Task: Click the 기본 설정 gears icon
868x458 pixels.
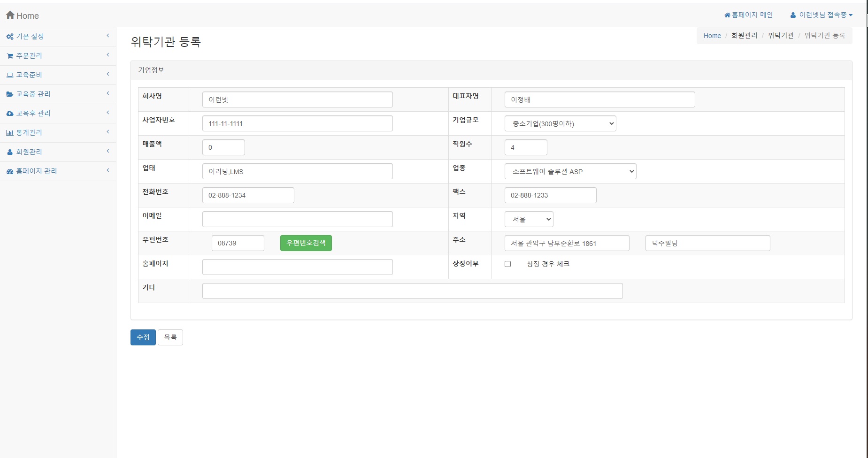Action: coord(10,37)
